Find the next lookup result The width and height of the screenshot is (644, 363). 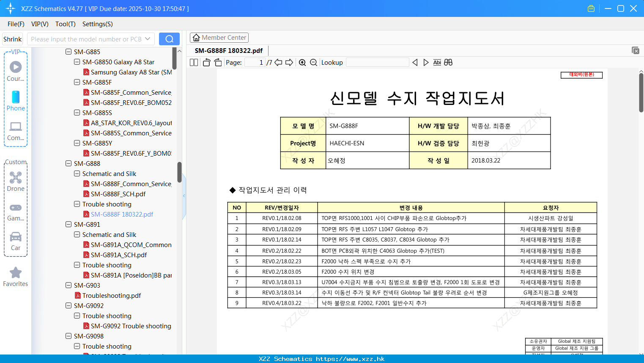(x=426, y=62)
